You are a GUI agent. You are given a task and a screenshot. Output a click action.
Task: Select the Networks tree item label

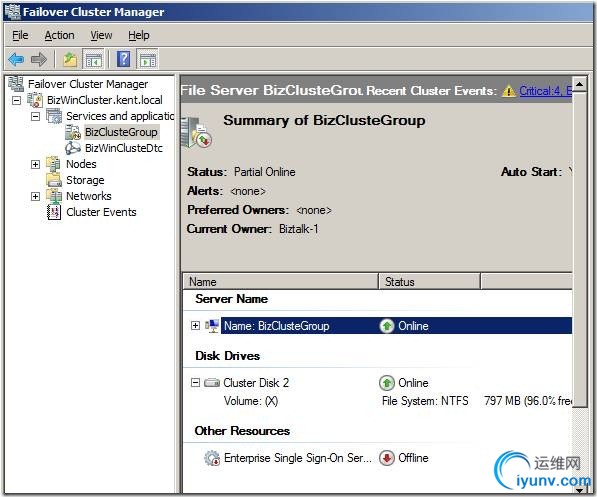click(89, 196)
